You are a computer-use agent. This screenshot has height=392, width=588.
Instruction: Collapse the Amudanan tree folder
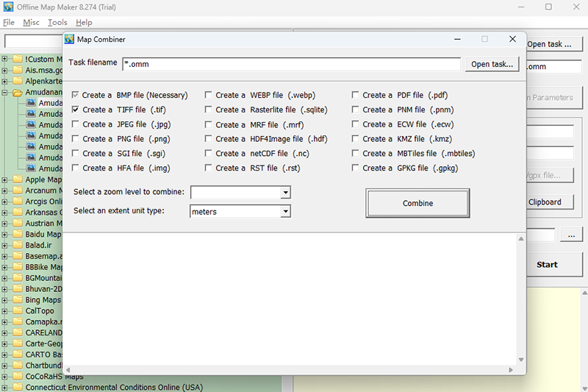tap(5, 93)
